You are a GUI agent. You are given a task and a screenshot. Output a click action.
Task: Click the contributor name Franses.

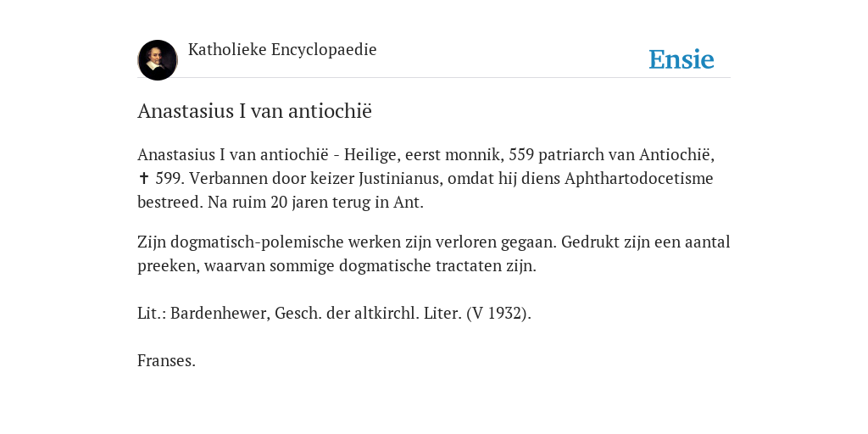tap(166, 361)
